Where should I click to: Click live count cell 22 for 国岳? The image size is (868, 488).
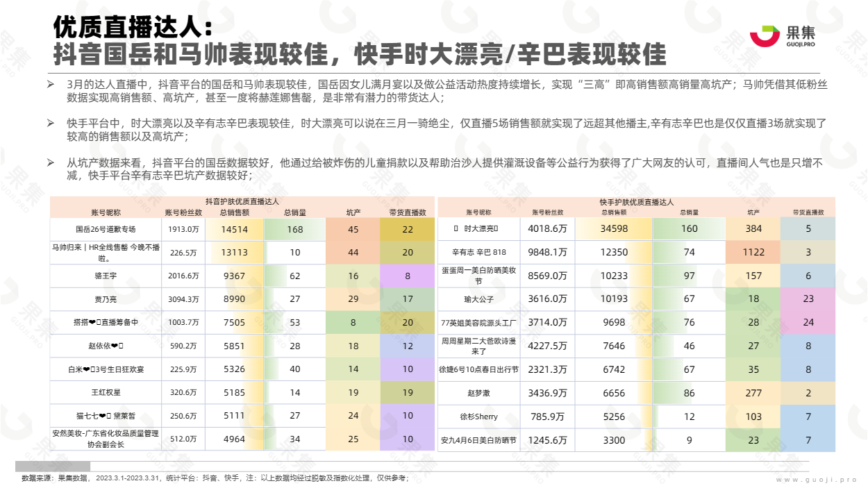pos(408,229)
